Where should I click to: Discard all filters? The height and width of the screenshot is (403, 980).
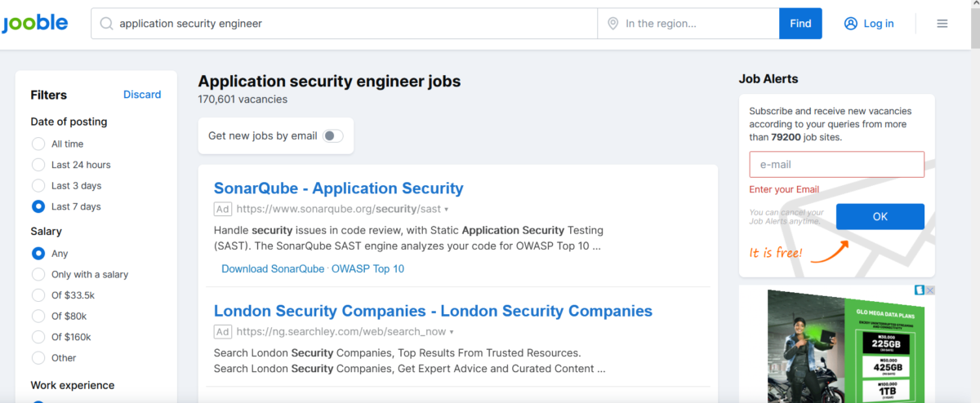[x=142, y=95]
